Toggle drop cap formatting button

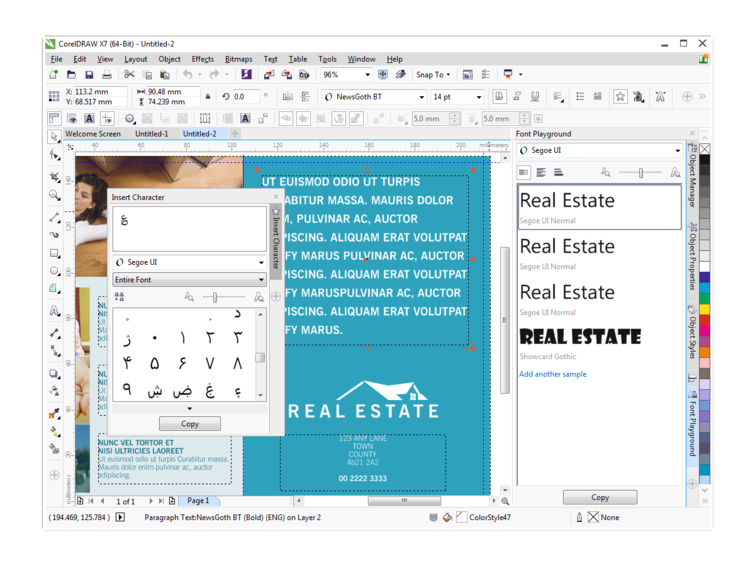[598, 97]
